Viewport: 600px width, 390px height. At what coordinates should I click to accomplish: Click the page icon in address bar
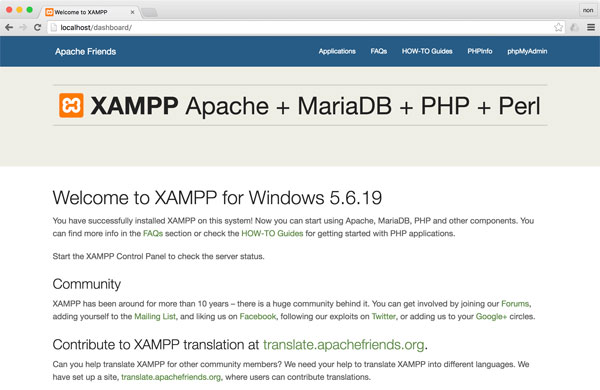[54, 27]
